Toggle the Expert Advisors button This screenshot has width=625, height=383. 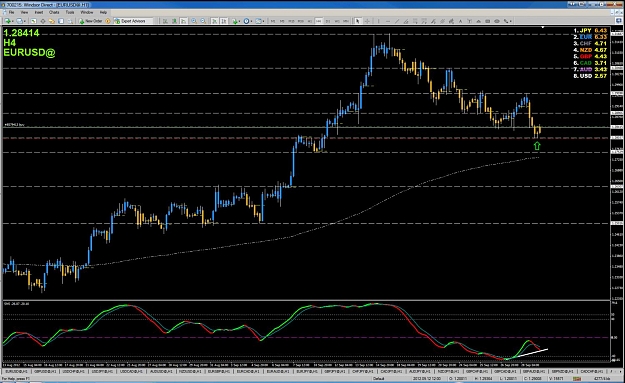pyautogui.click(x=134, y=21)
